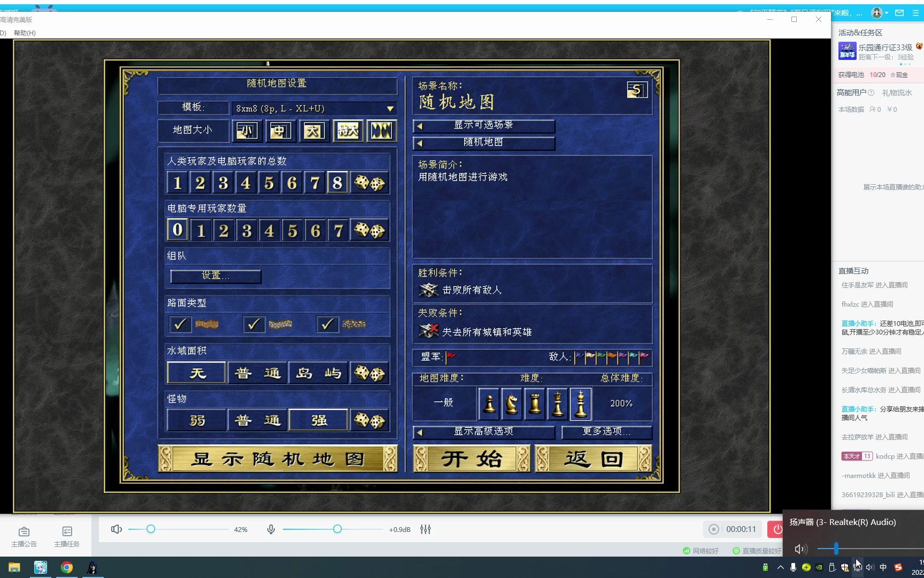The image size is (924, 578).
Task: Toggle underground level map icon
Action: point(381,131)
